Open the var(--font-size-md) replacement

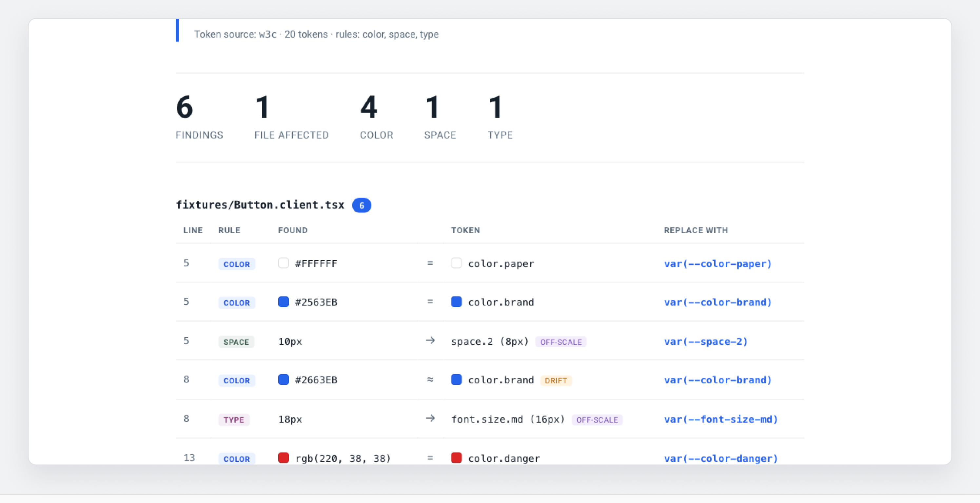pyautogui.click(x=720, y=419)
